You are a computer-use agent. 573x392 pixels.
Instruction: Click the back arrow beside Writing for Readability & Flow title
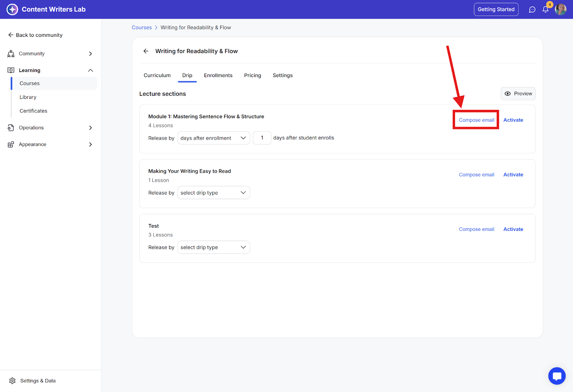click(146, 51)
